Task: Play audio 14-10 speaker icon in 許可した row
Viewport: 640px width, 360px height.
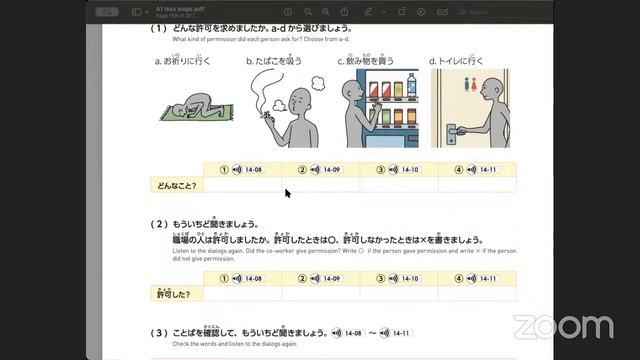Action: coord(393,278)
